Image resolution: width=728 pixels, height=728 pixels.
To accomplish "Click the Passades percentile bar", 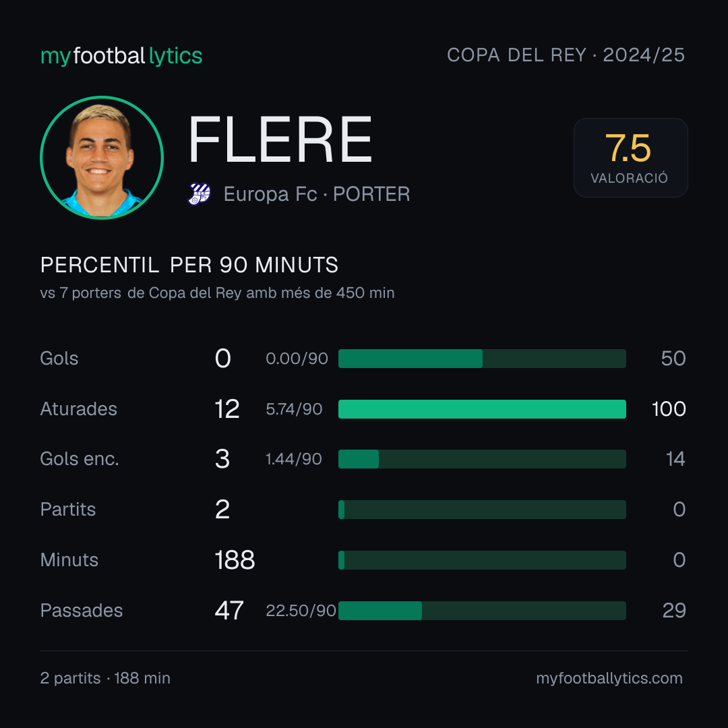I will 482,611.
